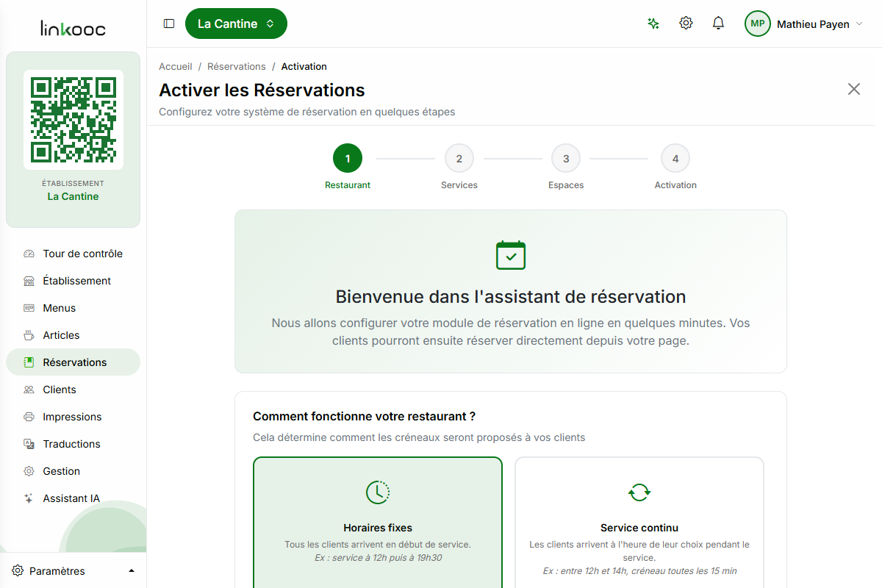Select the Horaires fixes option card
Screen dimensions: 882x588
coord(378,523)
